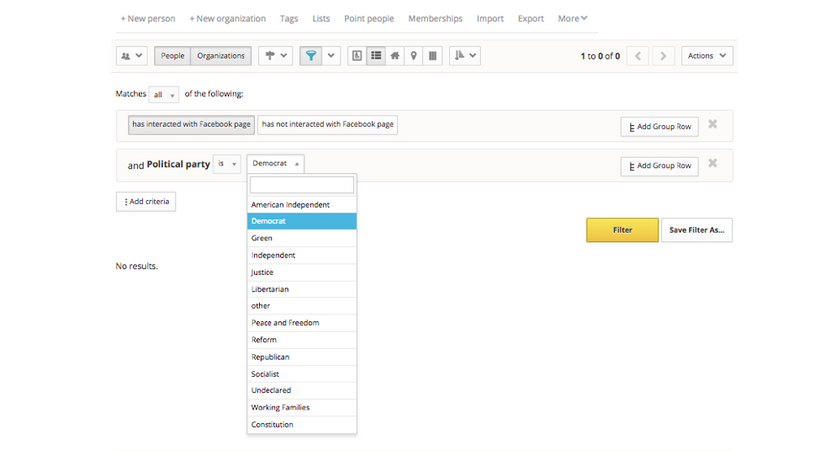
Task: Open the 'is' operator dropdown
Action: pos(227,164)
